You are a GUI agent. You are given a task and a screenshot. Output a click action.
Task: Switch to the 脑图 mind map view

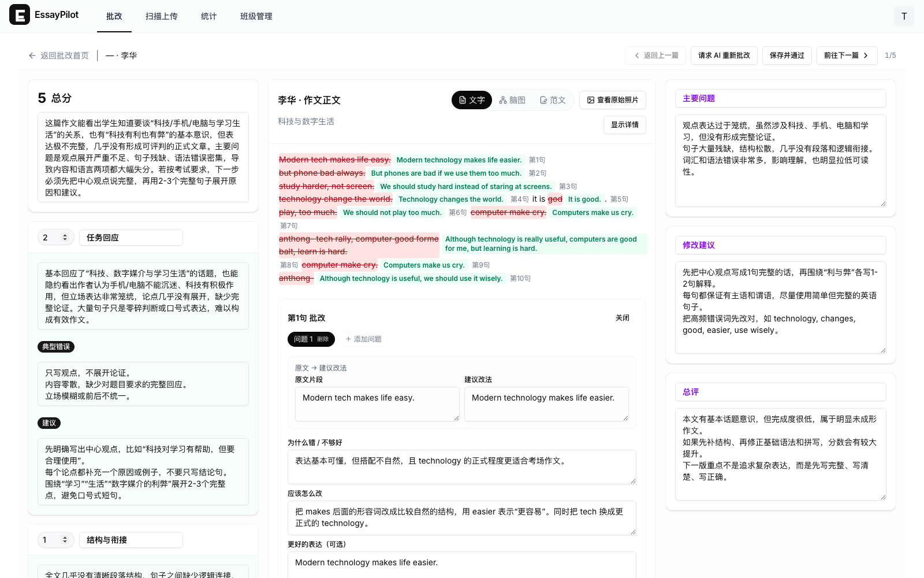tap(512, 99)
